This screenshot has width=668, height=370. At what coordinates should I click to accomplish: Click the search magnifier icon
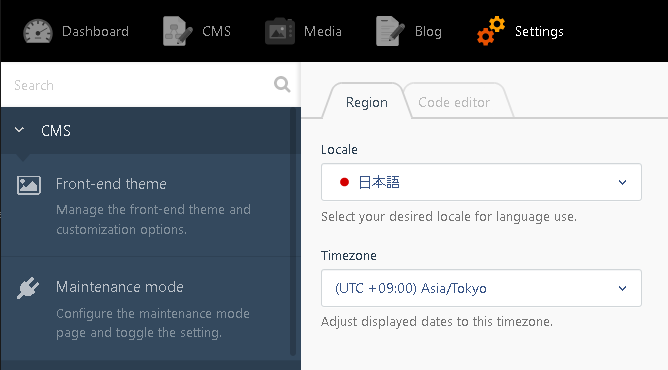tap(282, 84)
